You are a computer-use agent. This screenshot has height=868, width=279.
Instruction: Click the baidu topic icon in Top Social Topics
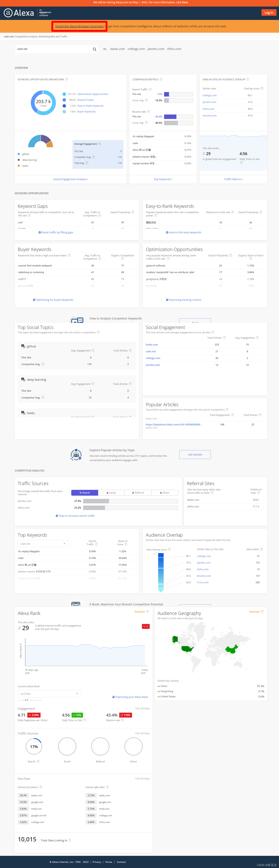tap(23, 413)
